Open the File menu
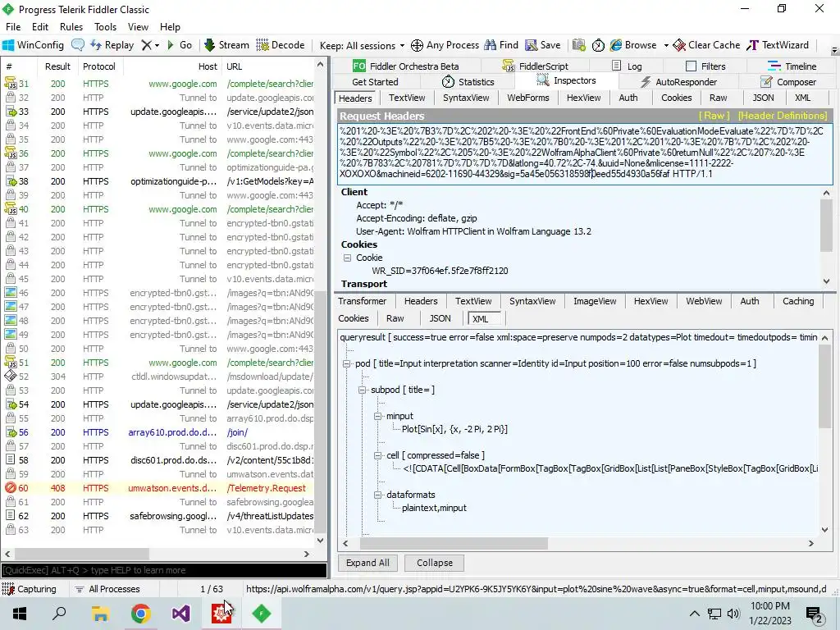 (13, 27)
